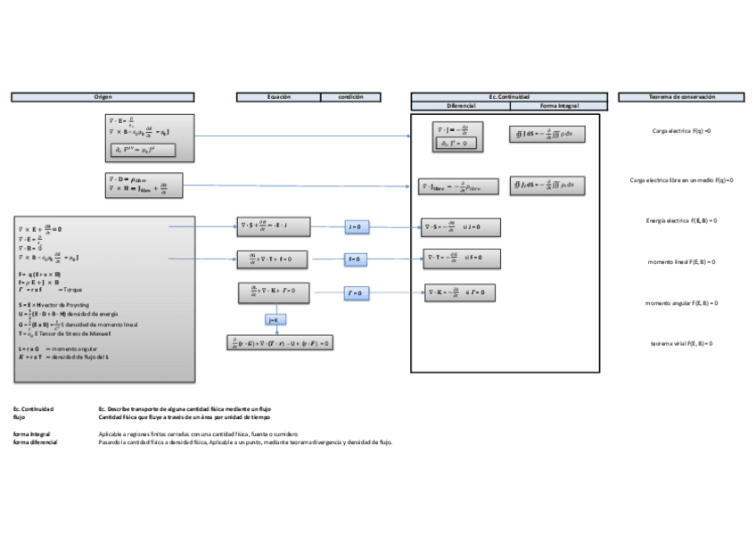
Task: Select the ∇·J libre continuity box
Action: point(458,187)
